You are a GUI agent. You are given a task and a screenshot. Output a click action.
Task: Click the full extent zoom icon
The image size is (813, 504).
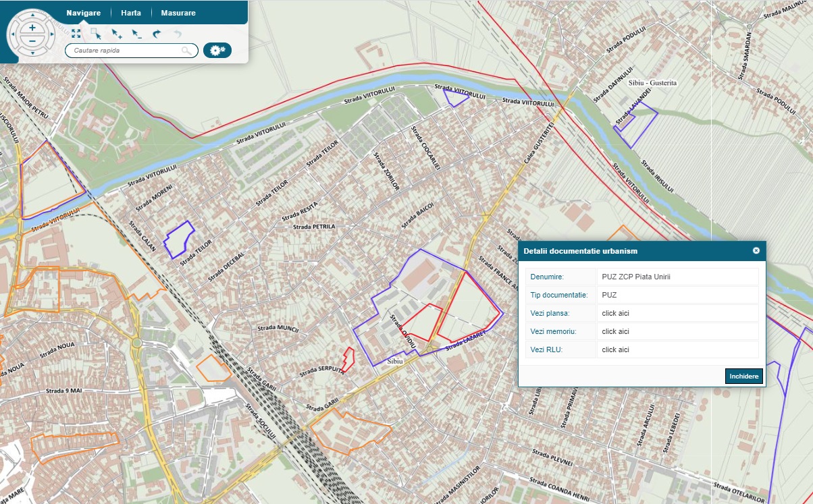[76, 33]
